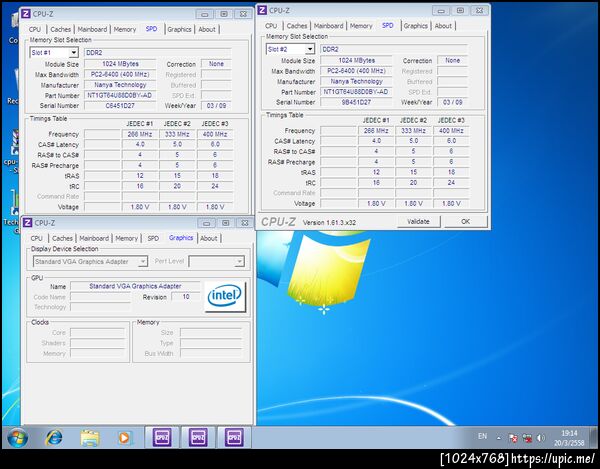Close the Slot #1 CPU-Z window

(243, 14)
